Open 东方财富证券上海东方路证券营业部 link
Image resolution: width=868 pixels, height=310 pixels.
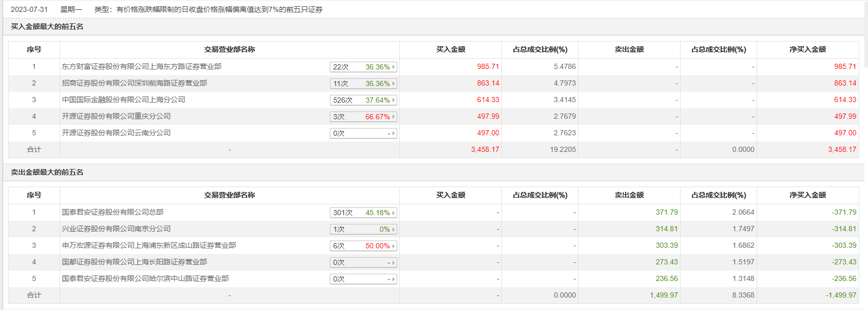pyautogui.click(x=141, y=66)
